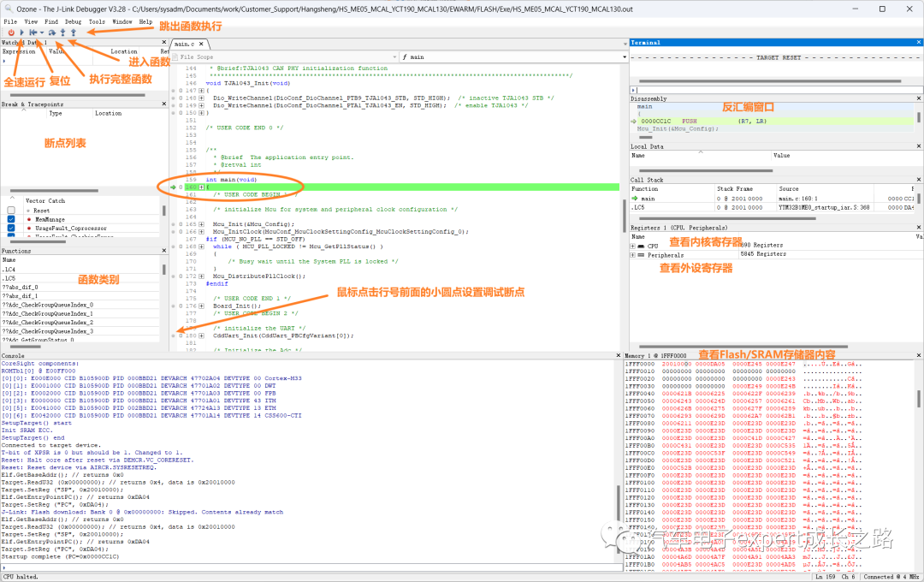Viewport: 924px width, 582px height.
Task: Close the Disassembly panel
Action: 919,98
